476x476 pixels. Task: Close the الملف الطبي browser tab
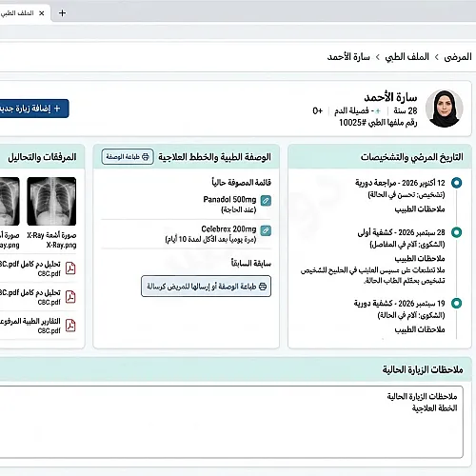click(42, 13)
